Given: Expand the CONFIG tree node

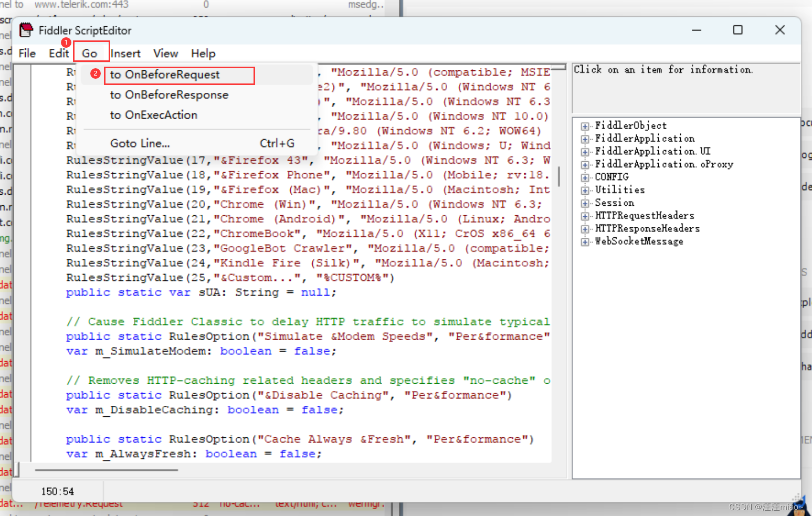Looking at the screenshot, I should coord(585,177).
